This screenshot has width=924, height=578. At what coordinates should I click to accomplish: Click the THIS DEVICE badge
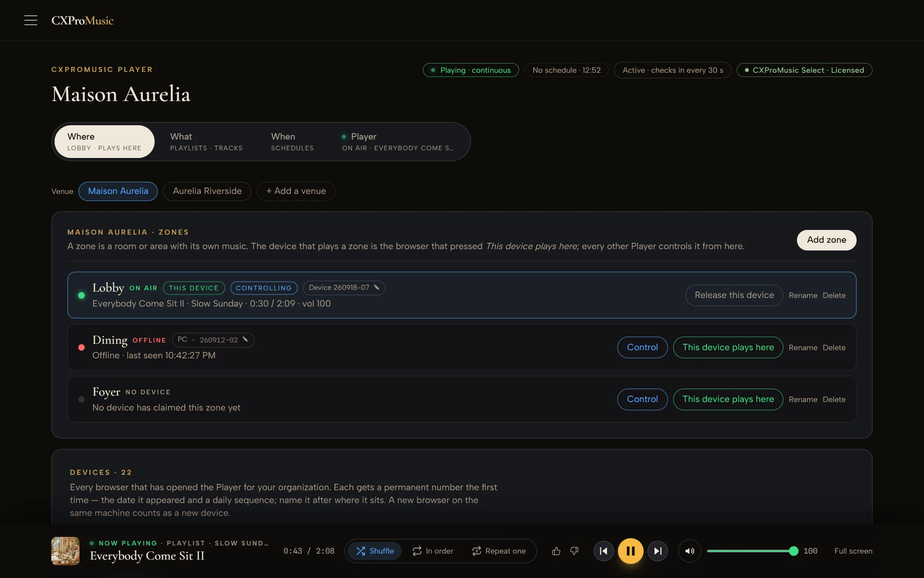194,288
